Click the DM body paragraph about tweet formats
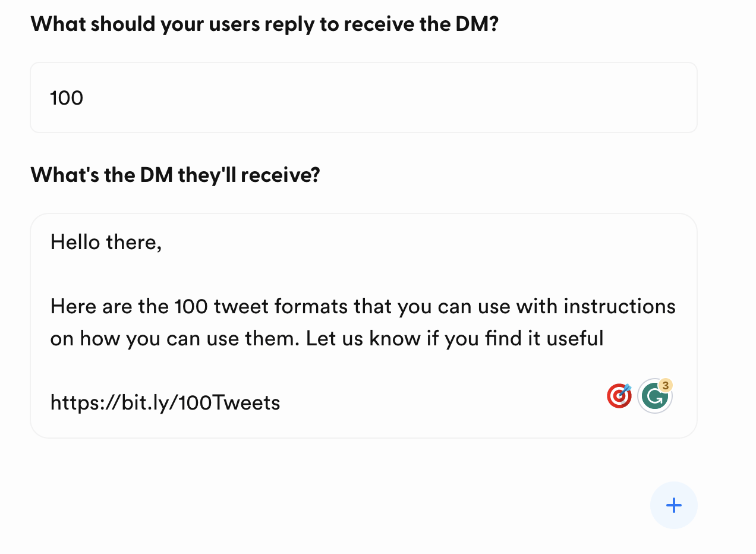Viewport: 756px width, 554px height. 363,322
